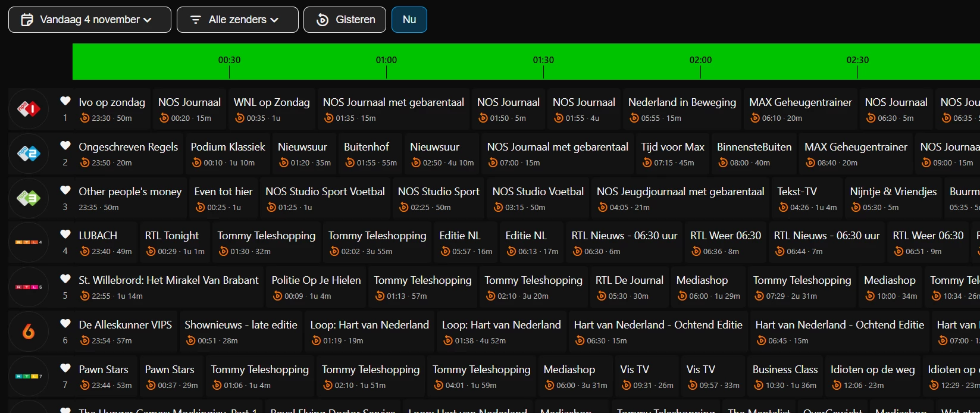The image size is (980, 413).
Task: Click replay icon of RTL Tonight
Action: click(x=151, y=252)
